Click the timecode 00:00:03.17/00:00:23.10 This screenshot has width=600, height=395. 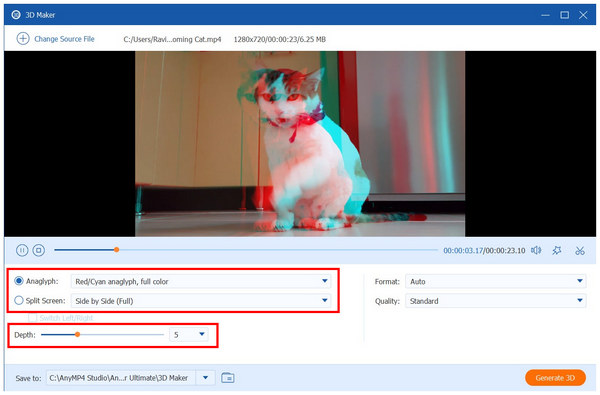484,251
